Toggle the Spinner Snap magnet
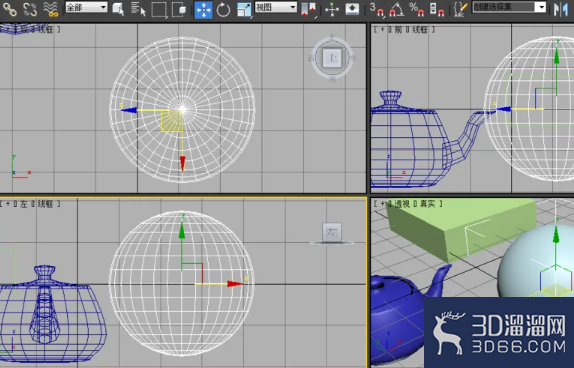 pyautogui.click(x=437, y=9)
